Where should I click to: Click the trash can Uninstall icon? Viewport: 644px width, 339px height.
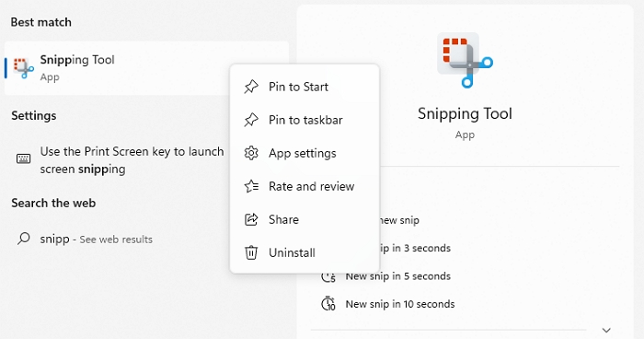251,252
